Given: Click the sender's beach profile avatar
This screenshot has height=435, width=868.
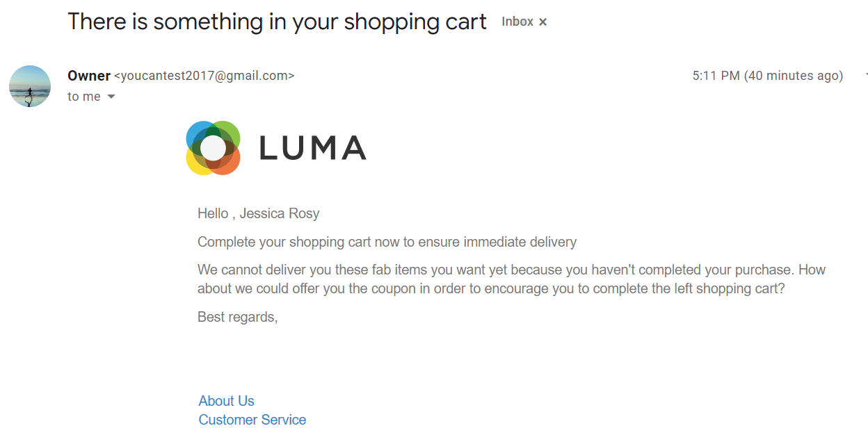Looking at the screenshot, I should pyautogui.click(x=30, y=86).
